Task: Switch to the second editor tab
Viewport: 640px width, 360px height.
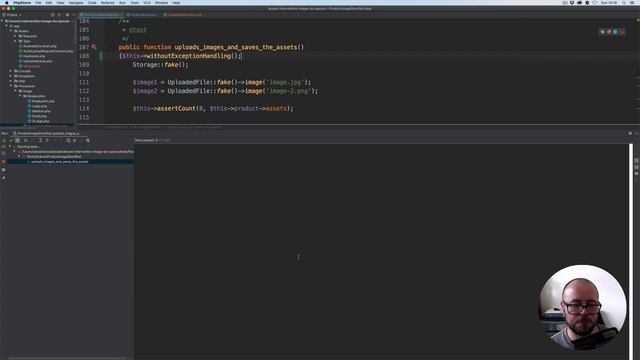Action: 143,15
